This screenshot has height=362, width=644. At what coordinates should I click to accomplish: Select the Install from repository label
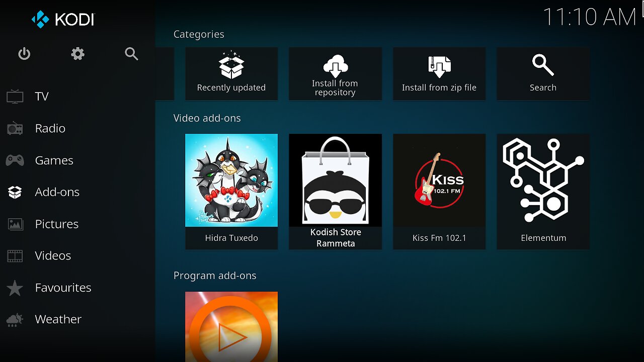(335, 88)
